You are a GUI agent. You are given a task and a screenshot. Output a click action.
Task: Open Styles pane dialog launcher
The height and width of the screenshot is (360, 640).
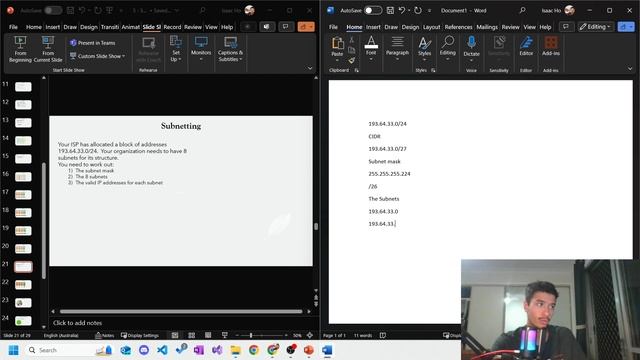pos(433,70)
